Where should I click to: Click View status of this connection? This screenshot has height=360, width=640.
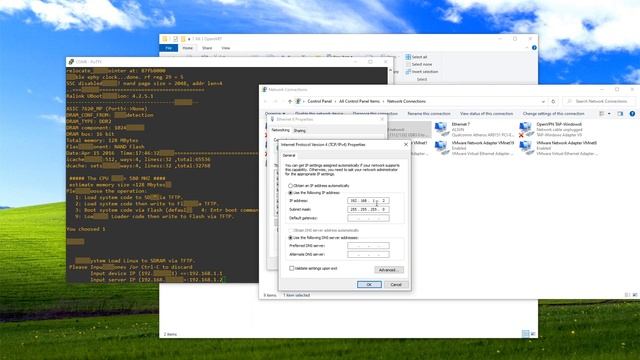(x=486, y=113)
